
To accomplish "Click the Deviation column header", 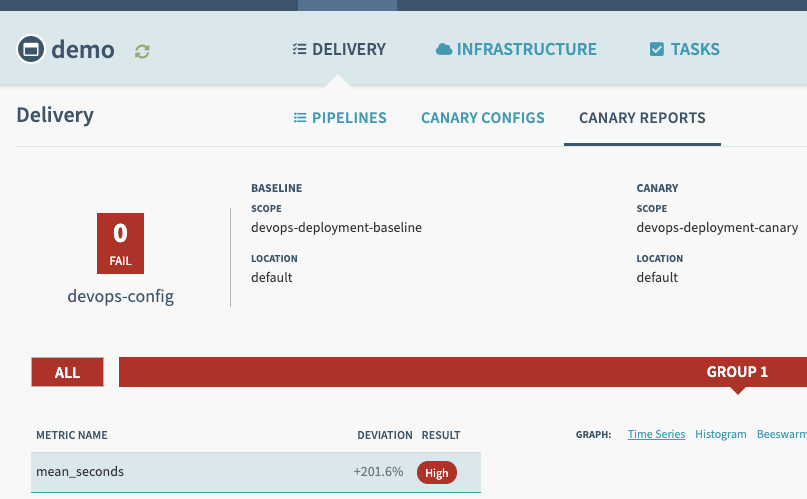I will [x=384, y=435].
